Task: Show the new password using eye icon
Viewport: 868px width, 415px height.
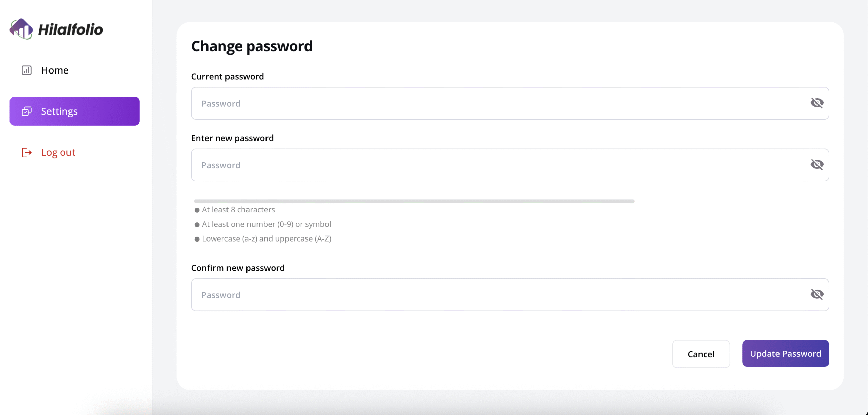Action: click(817, 165)
